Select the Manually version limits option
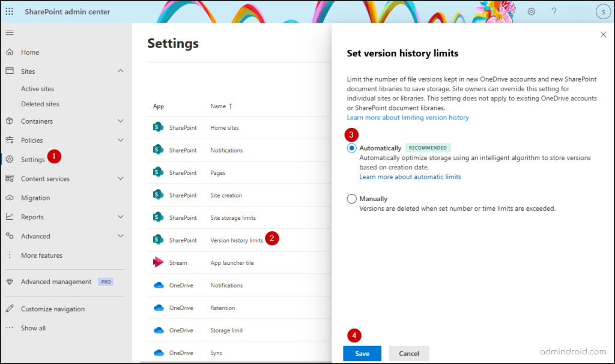The height and width of the screenshot is (364, 615). pyautogui.click(x=351, y=199)
